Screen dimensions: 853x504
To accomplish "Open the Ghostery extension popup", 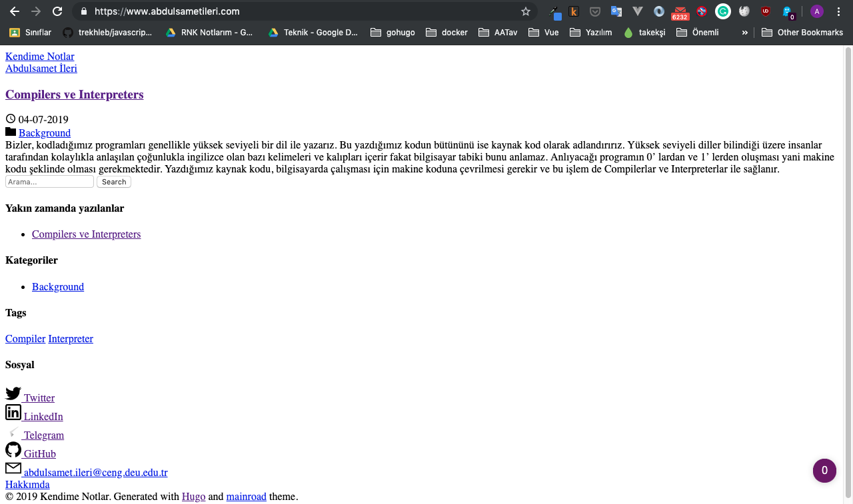I will pos(788,11).
